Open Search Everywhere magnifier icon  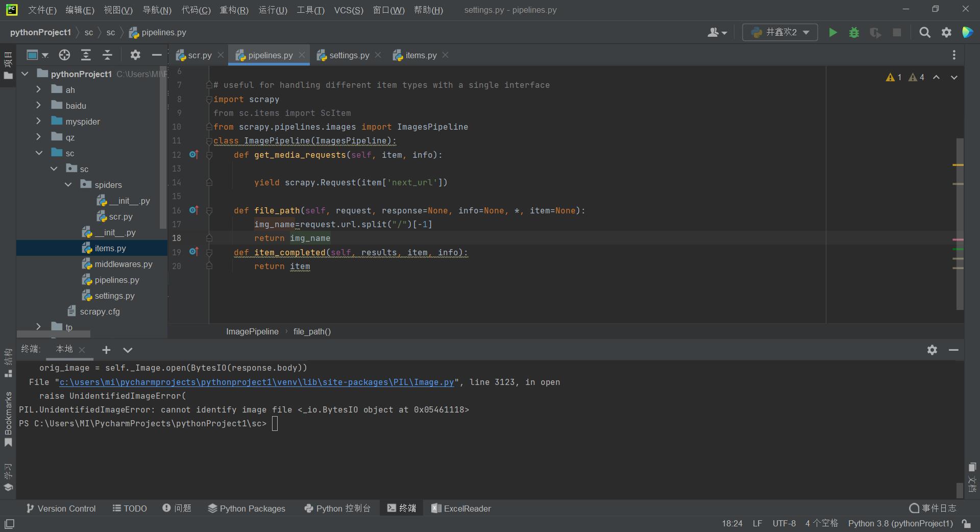[924, 33]
